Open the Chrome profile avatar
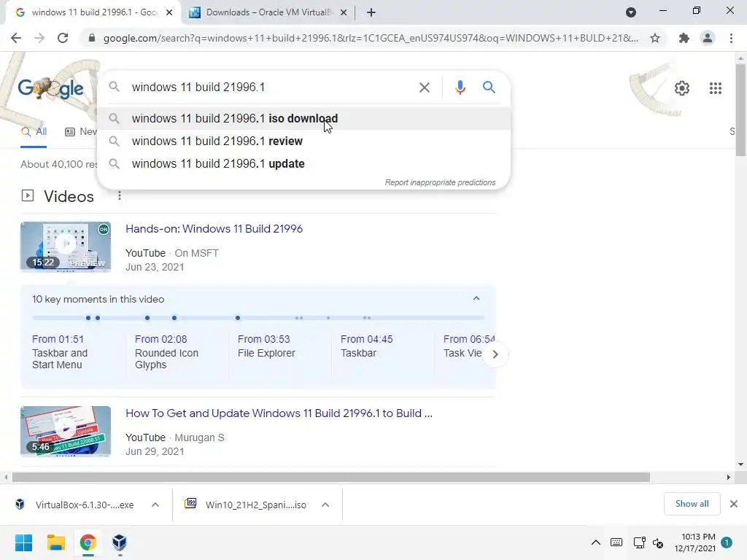This screenshot has height=560, width=747. point(708,38)
